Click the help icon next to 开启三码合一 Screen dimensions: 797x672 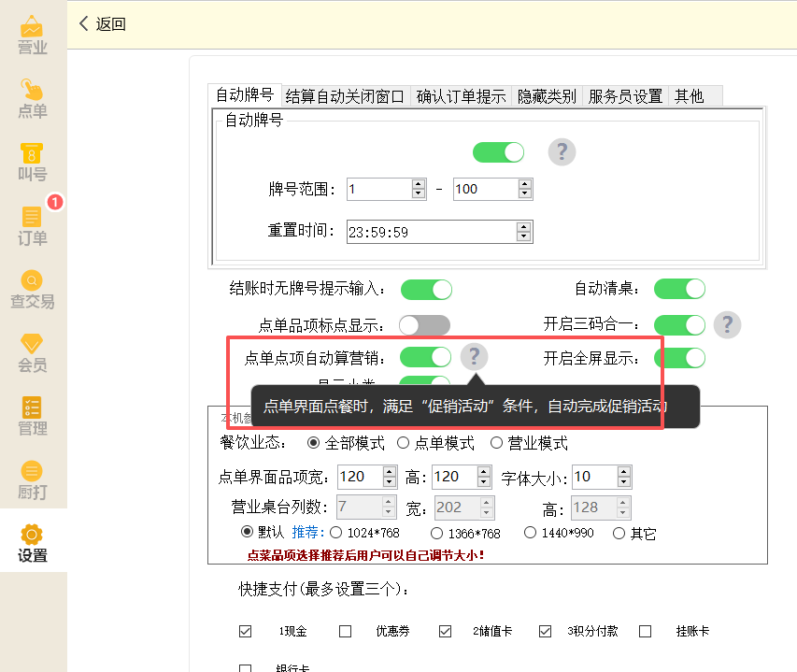click(x=727, y=325)
